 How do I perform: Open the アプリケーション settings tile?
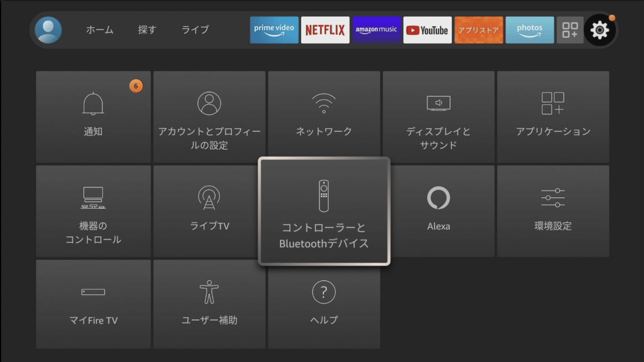coord(553,117)
